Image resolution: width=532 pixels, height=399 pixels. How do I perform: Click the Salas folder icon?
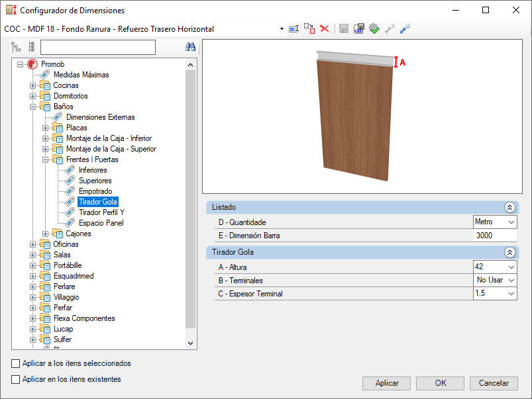45,255
